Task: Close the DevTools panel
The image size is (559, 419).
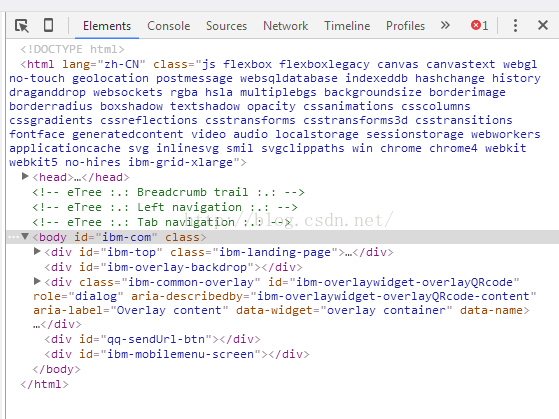Action: (543, 25)
